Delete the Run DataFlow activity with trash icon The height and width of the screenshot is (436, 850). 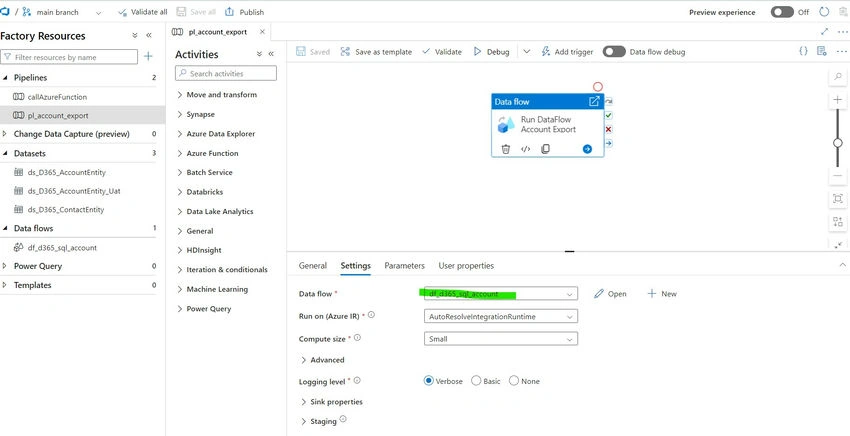coord(506,149)
